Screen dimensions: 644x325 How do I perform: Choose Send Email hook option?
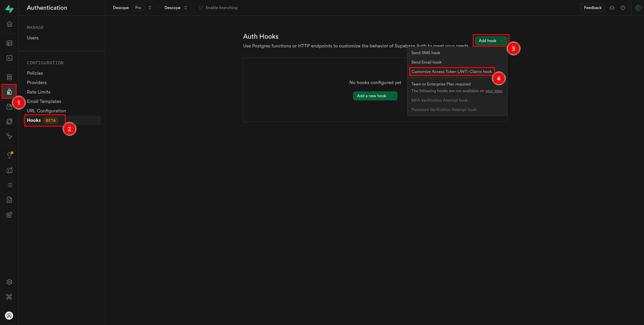(426, 62)
